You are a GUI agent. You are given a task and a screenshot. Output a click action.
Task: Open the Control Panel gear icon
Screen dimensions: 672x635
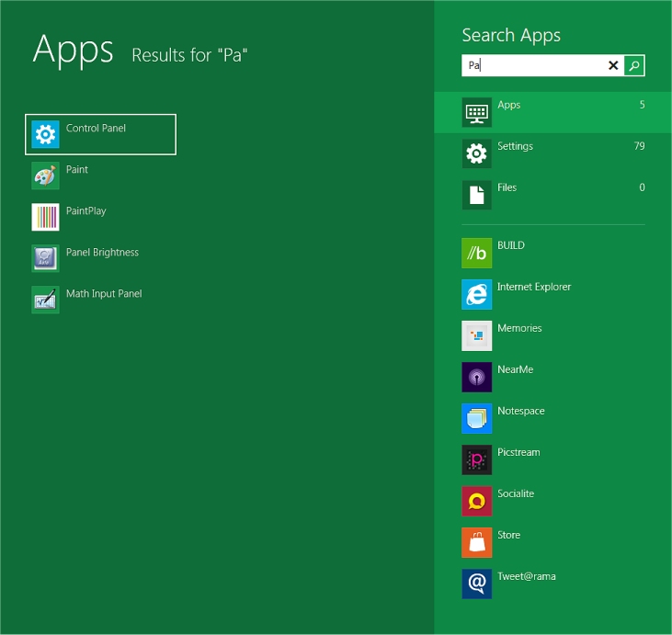pos(45,134)
